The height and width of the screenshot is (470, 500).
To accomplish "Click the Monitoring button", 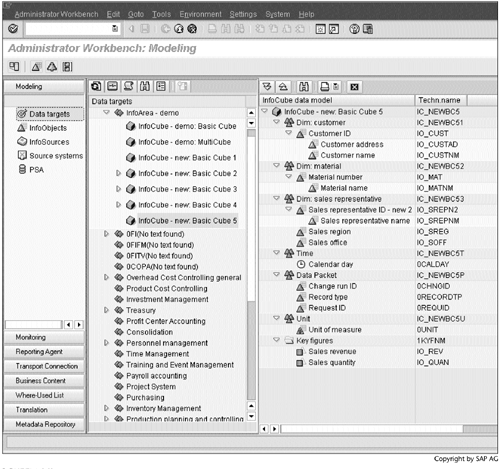I will coord(44,337).
